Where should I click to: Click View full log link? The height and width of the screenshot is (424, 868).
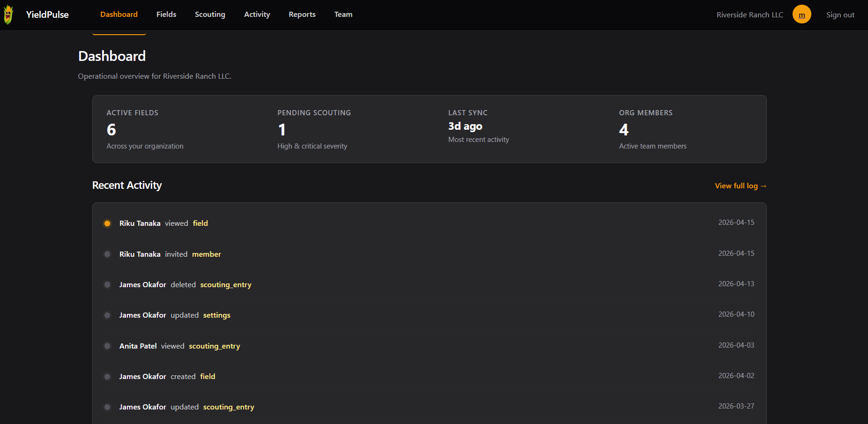740,186
